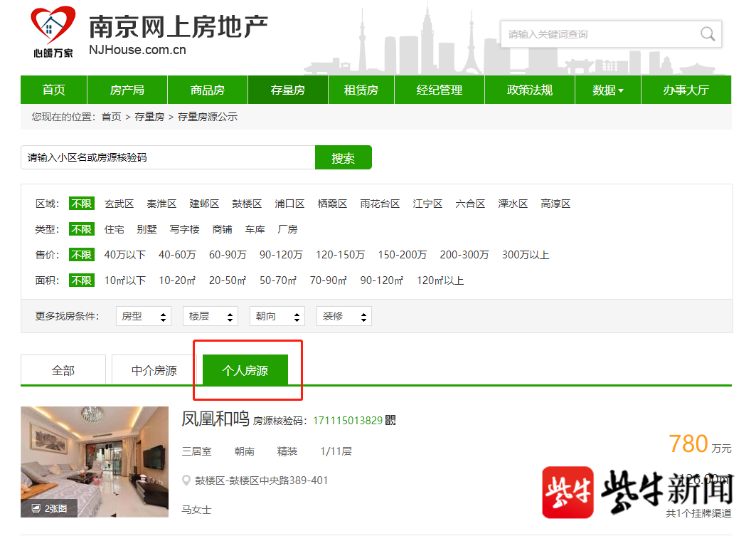Open the 楼层 dropdown selector
The image size is (756, 541).
[x=210, y=316]
